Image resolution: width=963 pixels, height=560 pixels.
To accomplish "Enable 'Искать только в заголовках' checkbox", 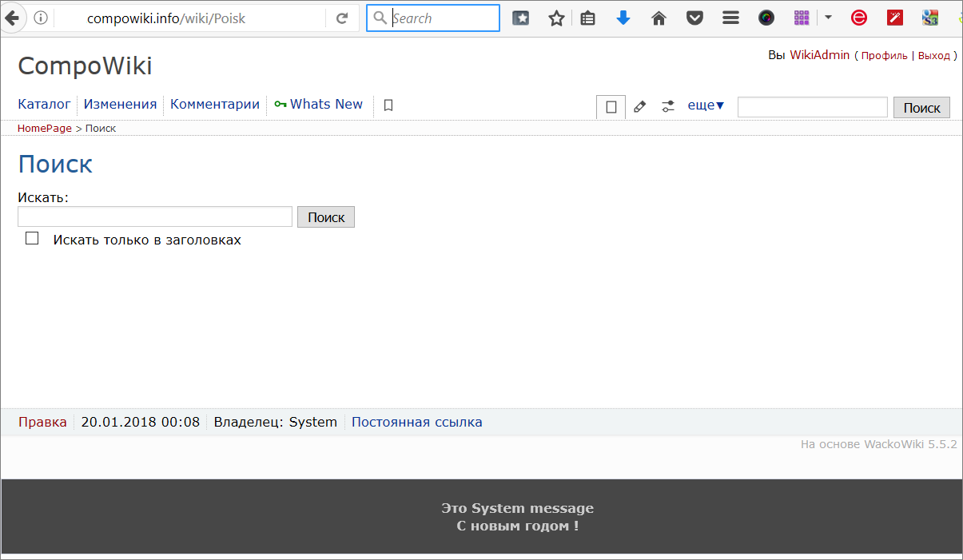I will click(x=32, y=238).
